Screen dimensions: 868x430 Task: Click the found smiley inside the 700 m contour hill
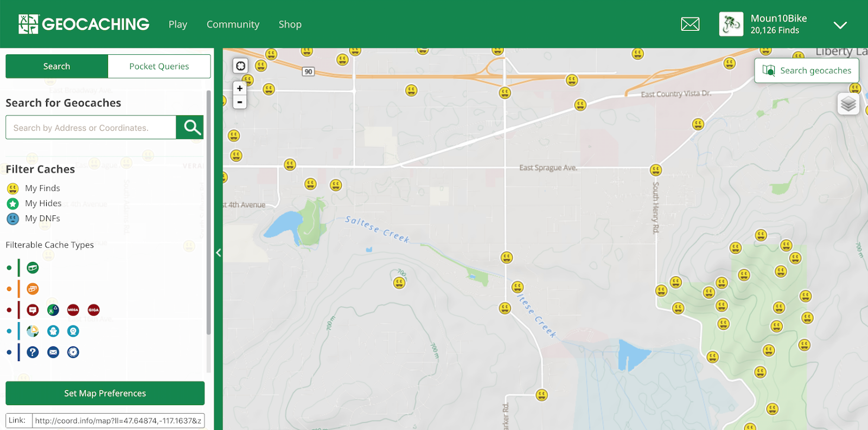[x=399, y=283]
